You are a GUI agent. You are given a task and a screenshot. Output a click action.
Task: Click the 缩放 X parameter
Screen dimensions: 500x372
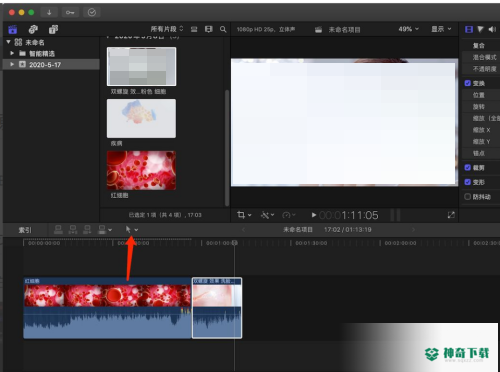(481, 130)
